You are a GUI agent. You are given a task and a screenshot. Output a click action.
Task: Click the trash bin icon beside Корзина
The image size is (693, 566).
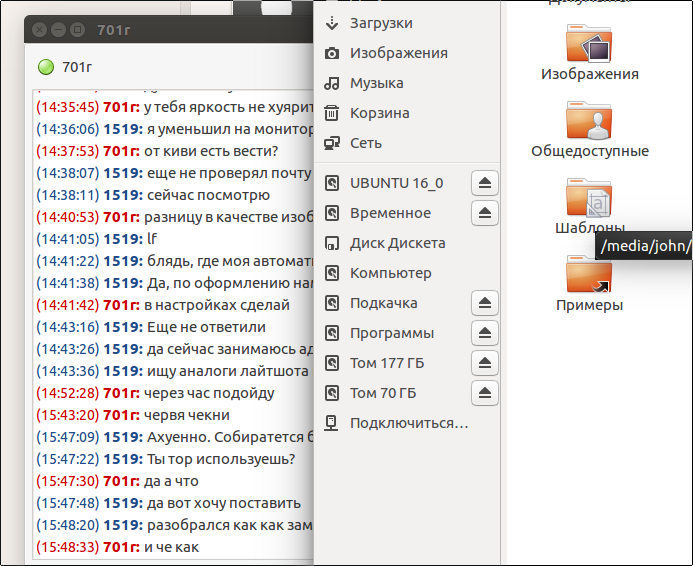click(x=332, y=113)
